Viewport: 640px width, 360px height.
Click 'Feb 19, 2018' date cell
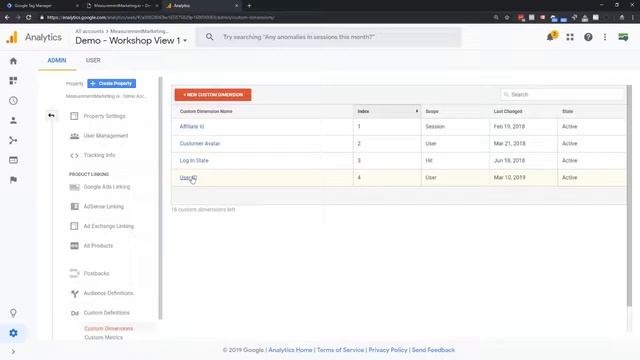tap(509, 127)
